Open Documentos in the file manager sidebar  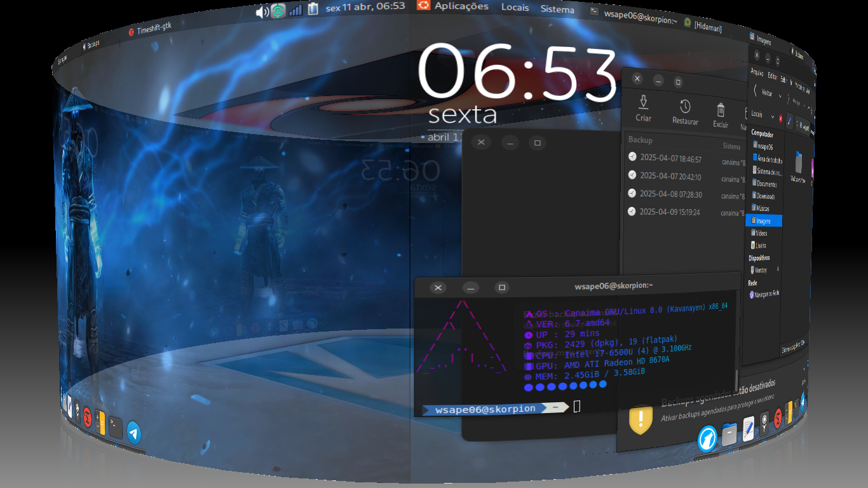(x=765, y=184)
